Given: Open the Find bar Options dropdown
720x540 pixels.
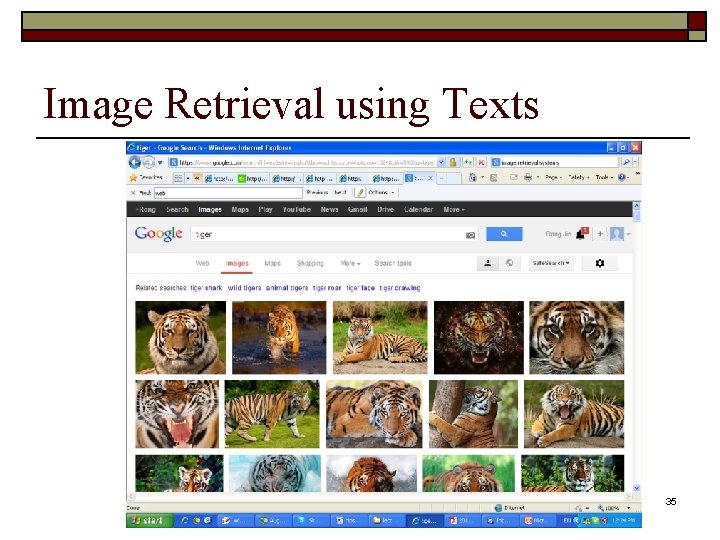Looking at the screenshot, I should coord(382,192).
